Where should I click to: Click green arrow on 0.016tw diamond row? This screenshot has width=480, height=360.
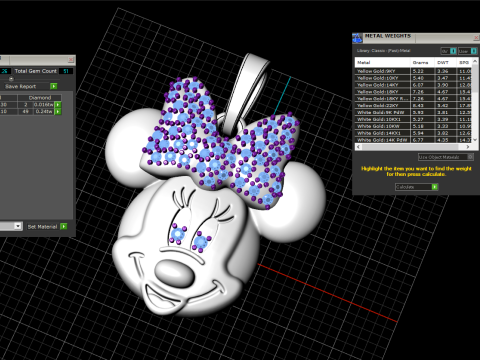coord(58,105)
